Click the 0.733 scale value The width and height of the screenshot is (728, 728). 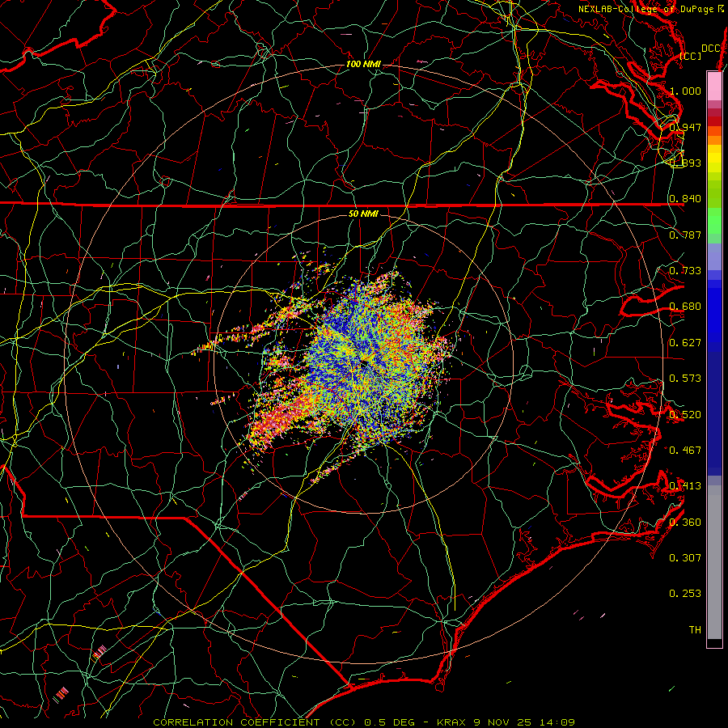(x=685, y=271)
